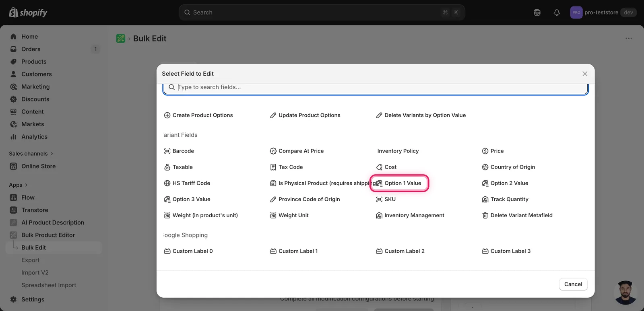644x311 pixels.
Task: Choose Tax Code field
Action: (286, 167)
